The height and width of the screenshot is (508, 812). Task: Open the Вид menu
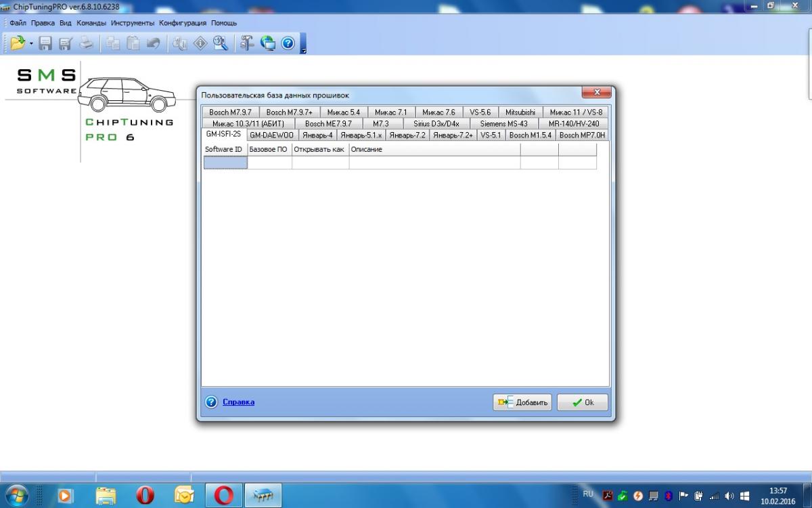(x=66, y=23)
